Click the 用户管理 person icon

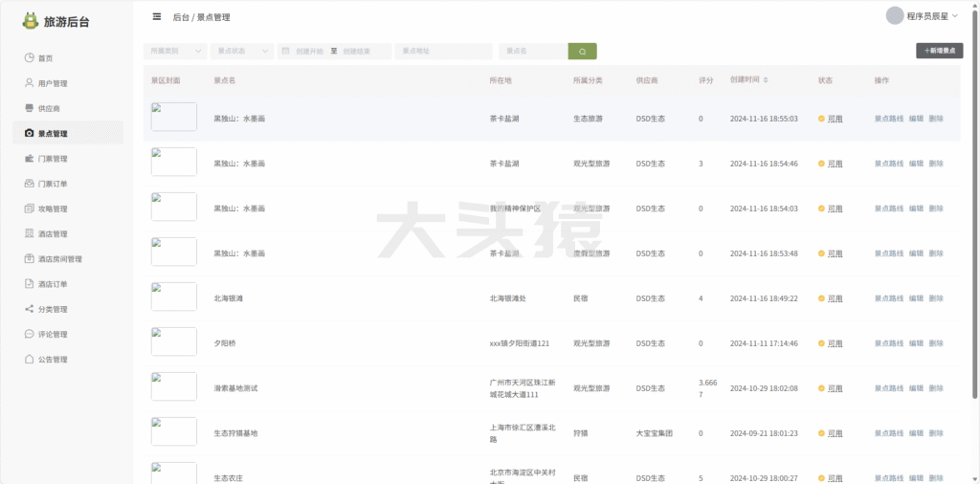[x=29, y=83]
